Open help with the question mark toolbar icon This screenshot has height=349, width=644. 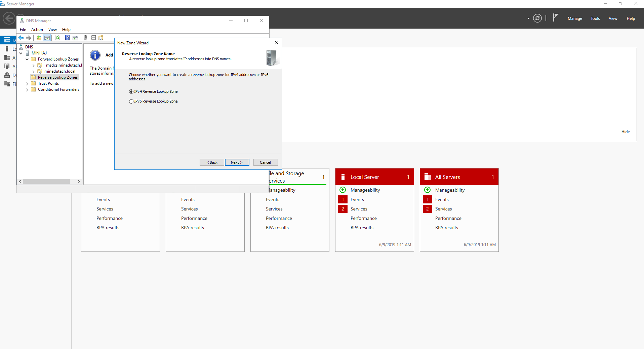pos(67,38)
